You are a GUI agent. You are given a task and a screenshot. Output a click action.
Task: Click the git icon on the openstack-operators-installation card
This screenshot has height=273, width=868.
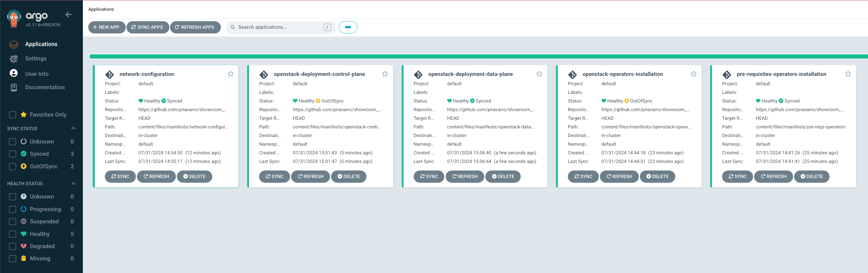pos(573,74)
